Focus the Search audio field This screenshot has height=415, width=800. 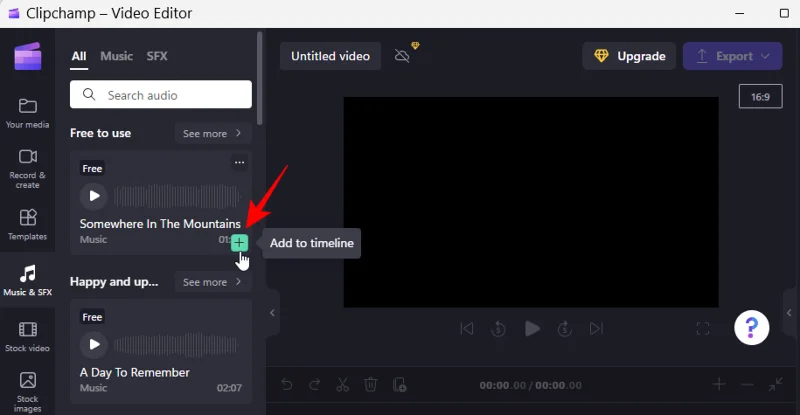click(x=161, y=94)
